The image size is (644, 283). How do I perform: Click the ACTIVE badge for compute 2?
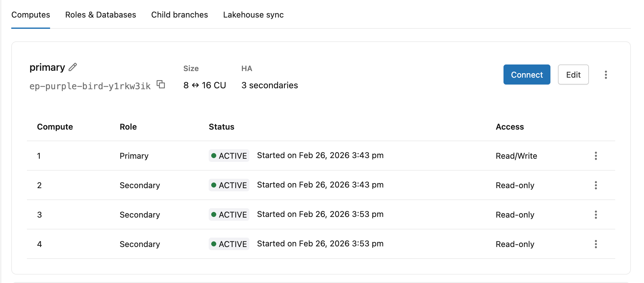229,185
